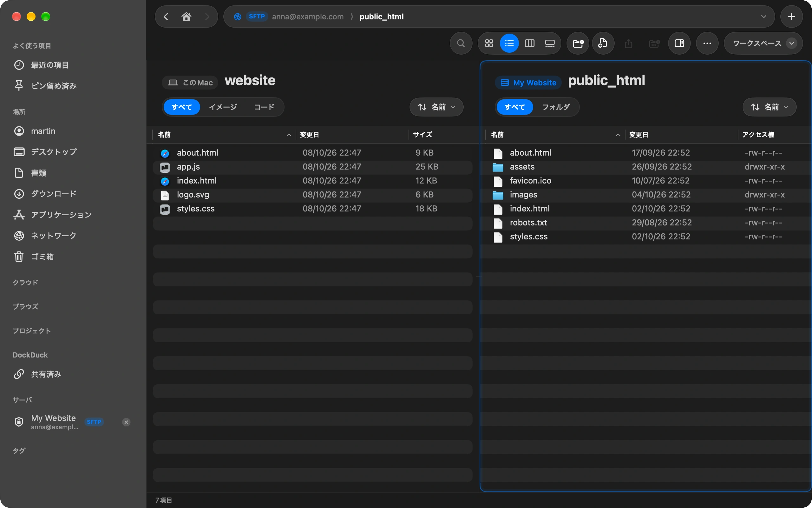Select the フォルダ filter in public_html pane
The width and height of the screenshot is (812, 508).
556,107
